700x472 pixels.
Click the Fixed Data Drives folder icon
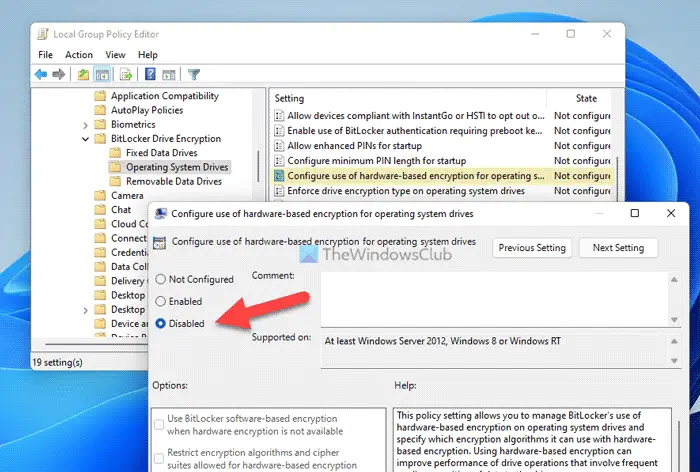point(115,153)
